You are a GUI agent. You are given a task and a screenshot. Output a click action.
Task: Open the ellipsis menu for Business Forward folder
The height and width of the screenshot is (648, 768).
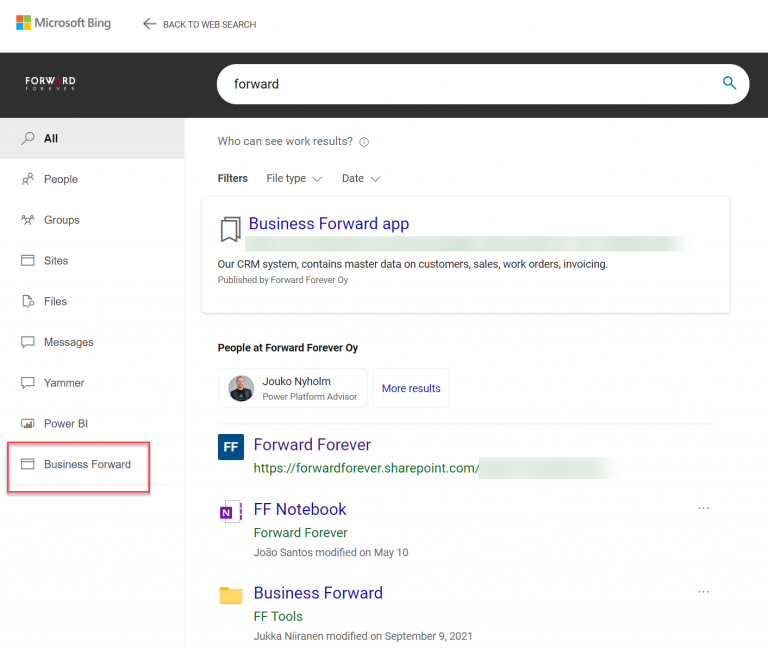(x=703, y=592)
